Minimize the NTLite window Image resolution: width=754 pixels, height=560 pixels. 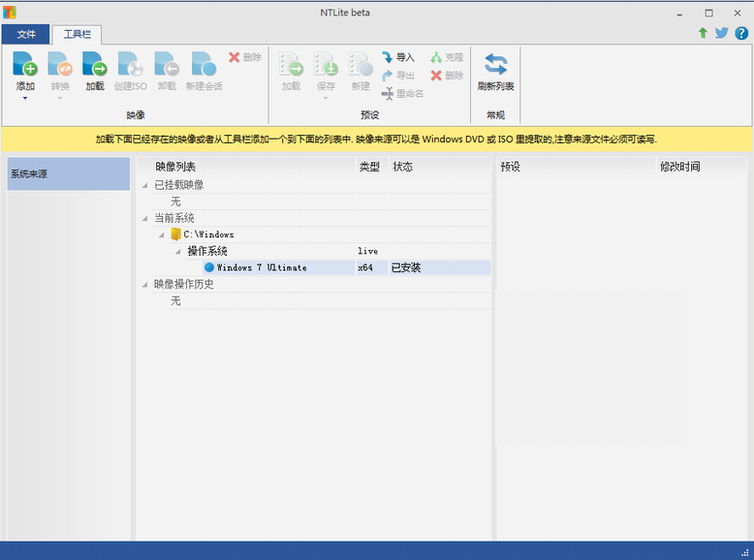point(679,14)
